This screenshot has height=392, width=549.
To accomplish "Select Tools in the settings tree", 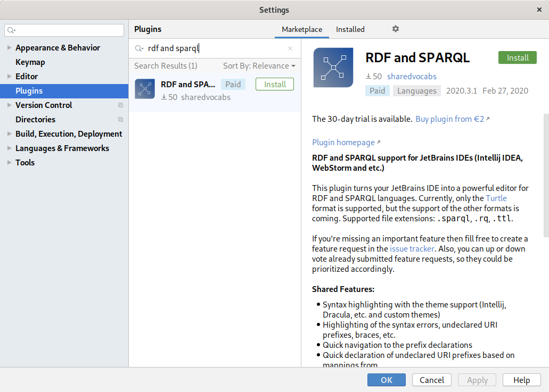I will point(25,163).
